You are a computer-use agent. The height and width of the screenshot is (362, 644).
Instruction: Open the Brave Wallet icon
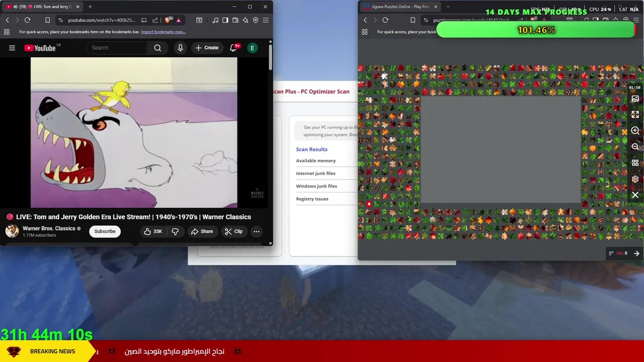(235, 20)
